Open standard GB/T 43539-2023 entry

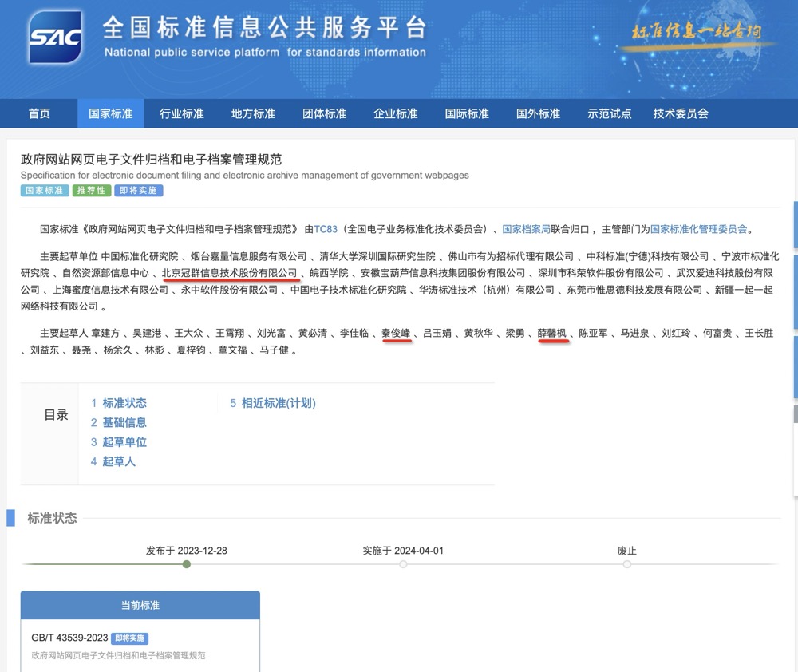[x=69, y=638]
